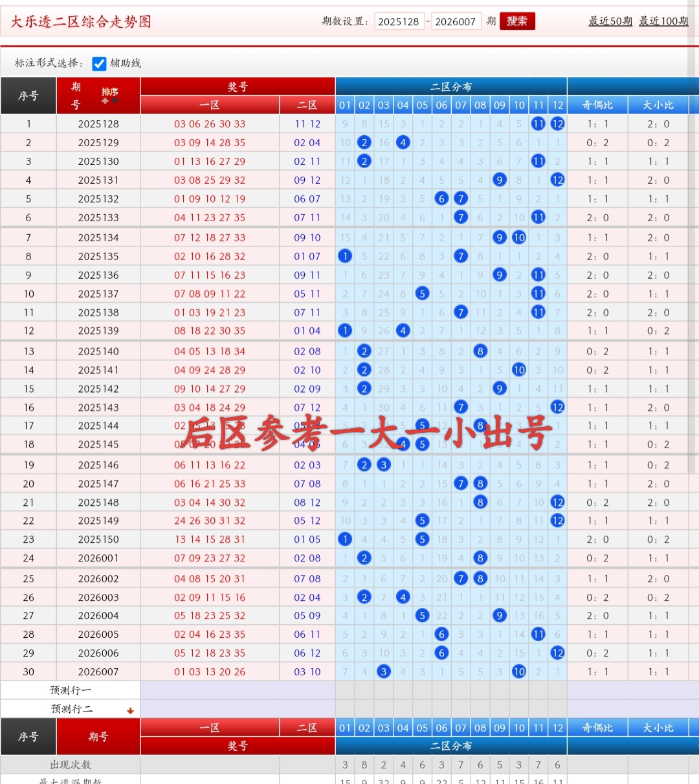This screenshot has width=699, height=784.
Task: Click blue ball 08 in row 2025140
Action: 480,351
